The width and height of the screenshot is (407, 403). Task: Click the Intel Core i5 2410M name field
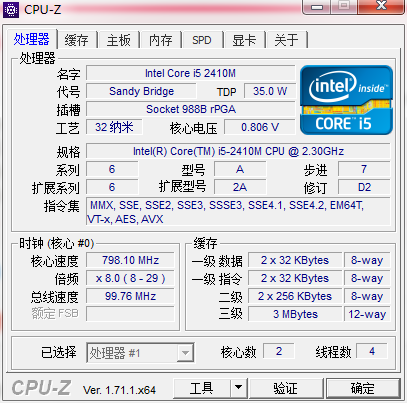(191, 73)
